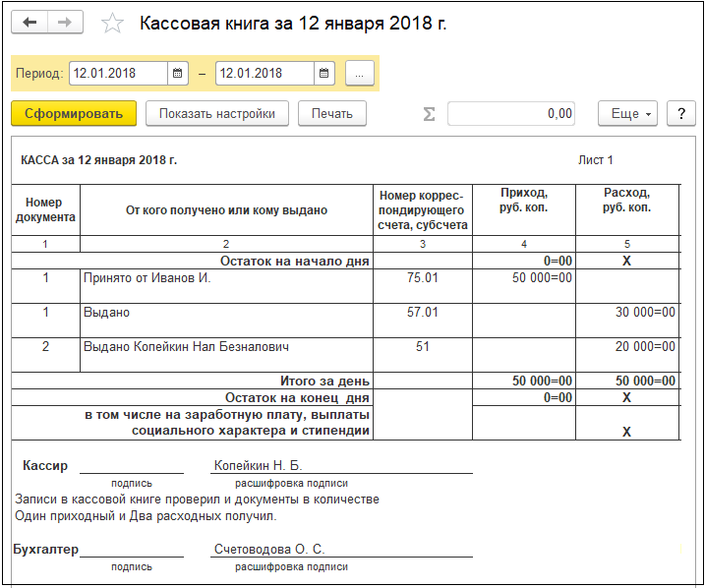The image size is (705, 588).
Task: Select header Номер корреспондирующего счета, субсчета
Action: [x=422, y=210]
